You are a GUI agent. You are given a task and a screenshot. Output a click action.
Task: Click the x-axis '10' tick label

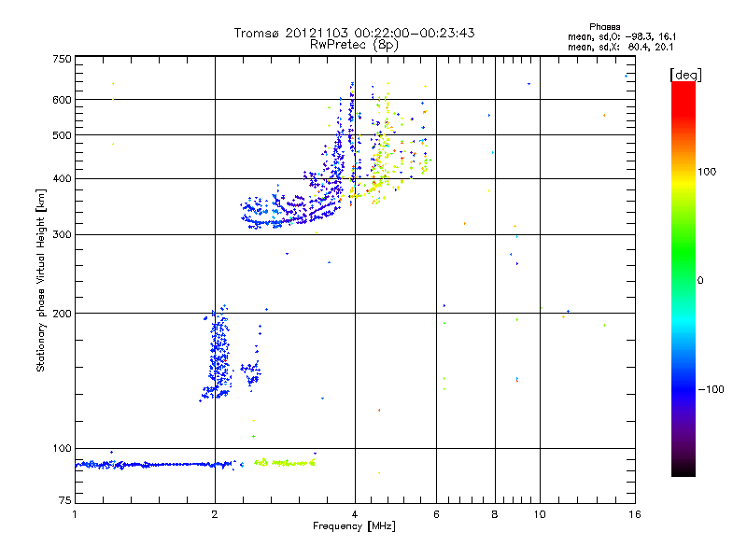[540, 514]
